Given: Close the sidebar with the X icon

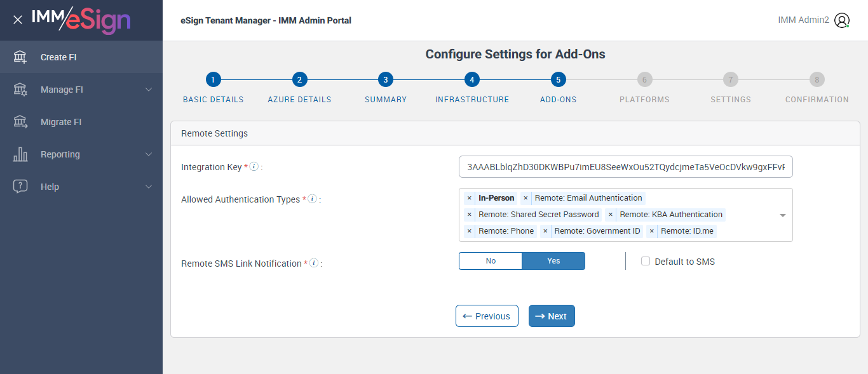Looking at the screenshot, I should pos(18,20).
